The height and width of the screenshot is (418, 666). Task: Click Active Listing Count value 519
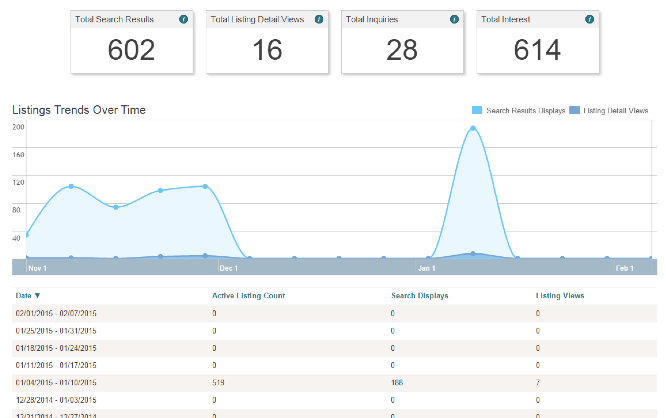[218, 383]
